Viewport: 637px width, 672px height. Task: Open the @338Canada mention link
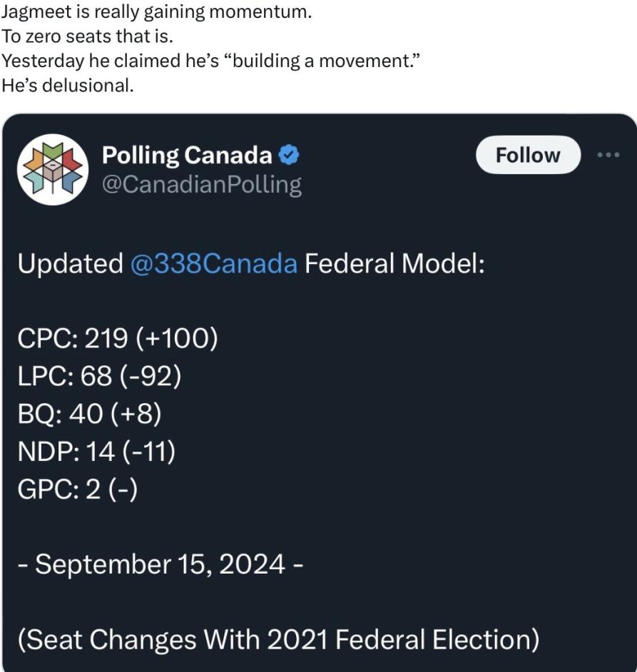(214, 264)
